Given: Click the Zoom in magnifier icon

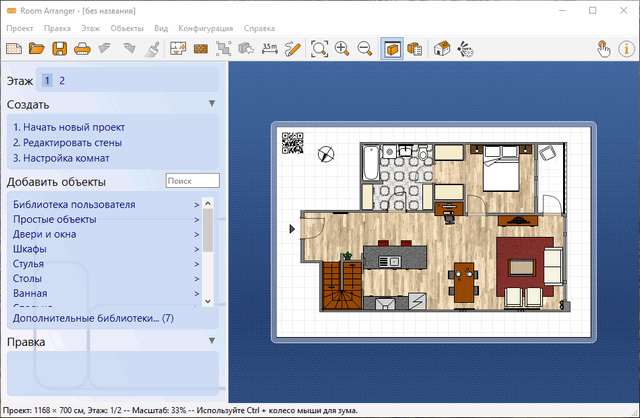Looking at the screenshot, I should click(x=342, y=48).
